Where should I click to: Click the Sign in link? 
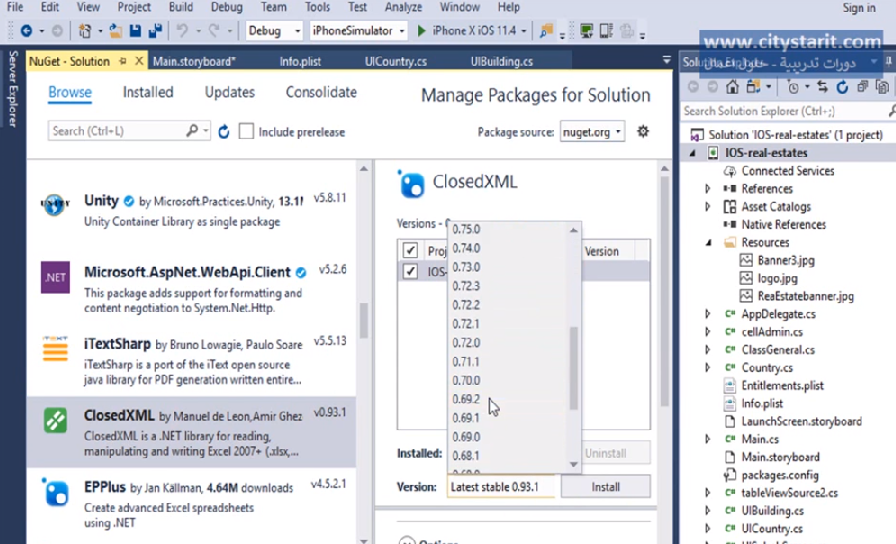[859, 8]
